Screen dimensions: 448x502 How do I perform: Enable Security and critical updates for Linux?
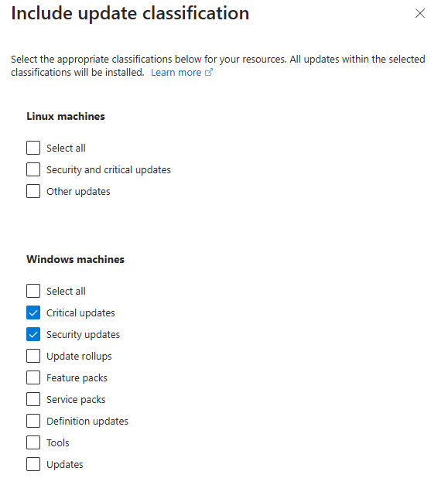pyautogui.click(x=33, y=169)
